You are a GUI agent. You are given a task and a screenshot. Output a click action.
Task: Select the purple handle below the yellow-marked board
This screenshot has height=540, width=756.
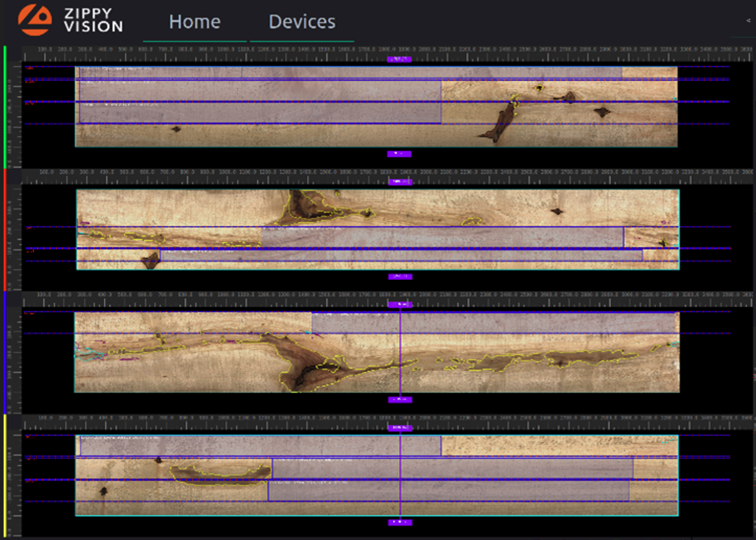pyautogui.click(x=400, y=522)
